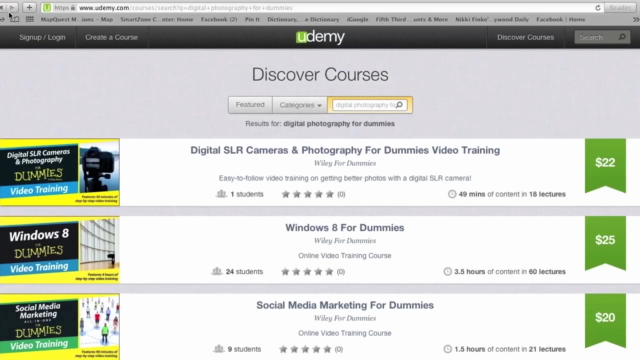Screen dimensions: 640x360
Task: Open the Digital SLR Cameras course thumbnail
Action: [60, 172]
